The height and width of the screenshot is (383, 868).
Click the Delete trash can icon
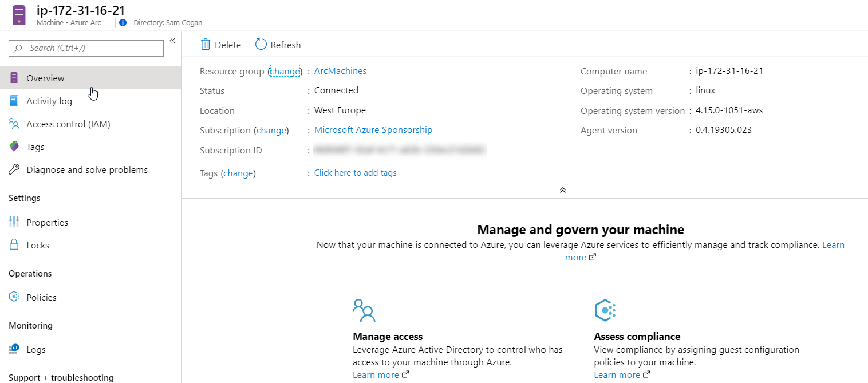(206, 45)
